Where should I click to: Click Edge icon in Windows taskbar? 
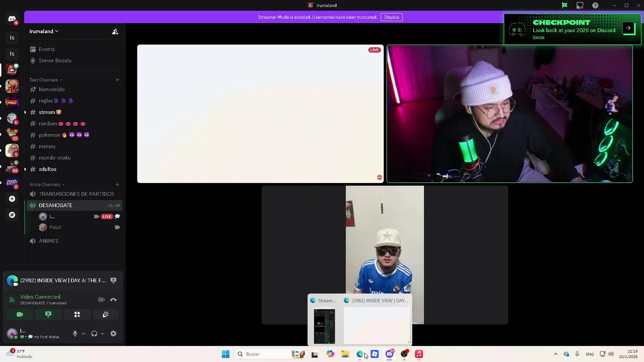360,354
